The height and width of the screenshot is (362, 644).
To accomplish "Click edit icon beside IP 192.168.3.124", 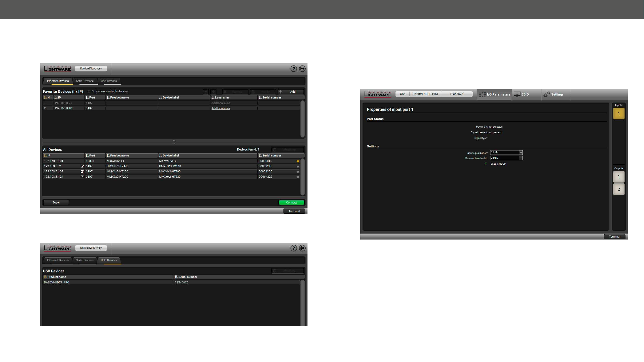I will [82, 177].
